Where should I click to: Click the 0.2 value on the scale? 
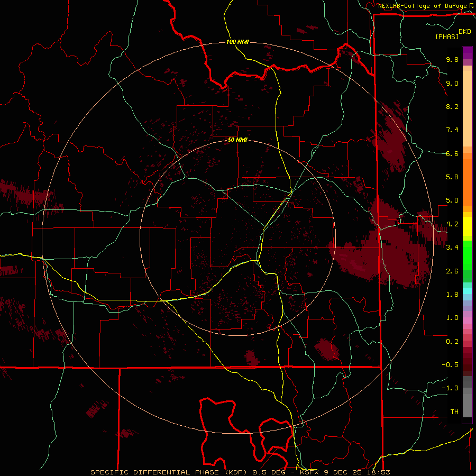tap(452, 342)
